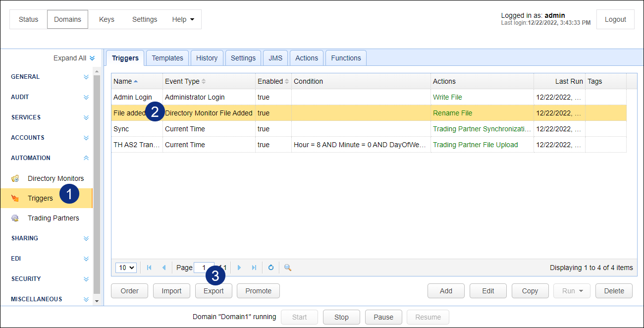Click the Condition column header
Screen dimensions: 644x328
[361, 81]
